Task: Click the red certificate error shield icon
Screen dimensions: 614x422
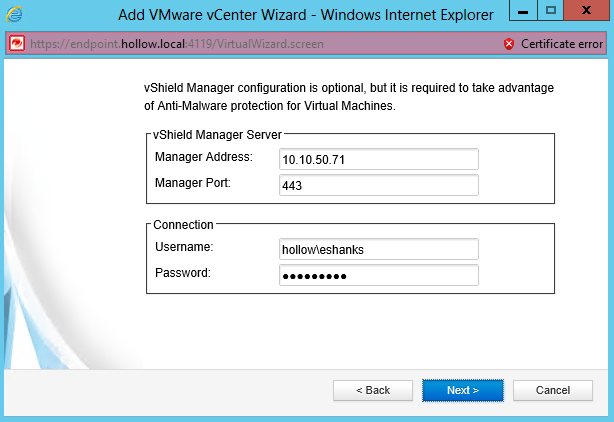Action: click(509, 44)
